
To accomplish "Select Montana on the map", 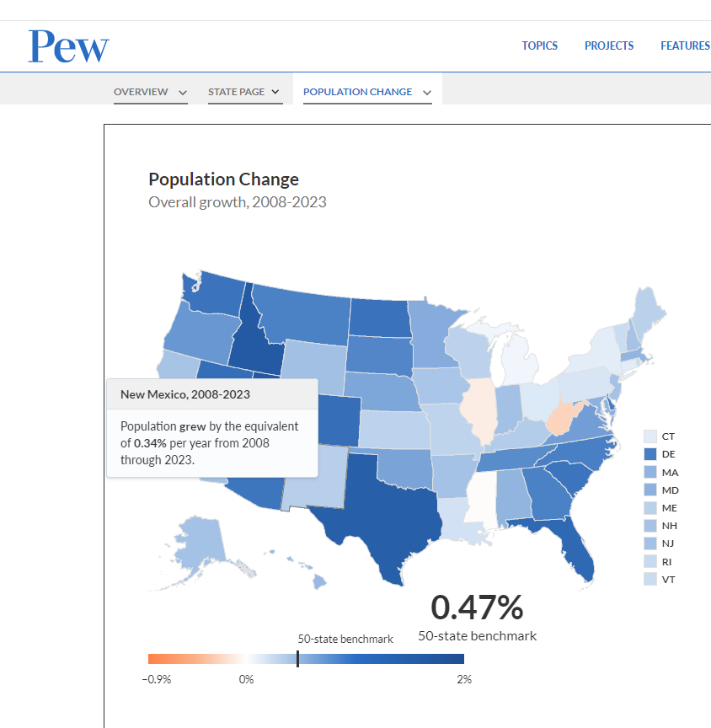I will coord(303,312).
